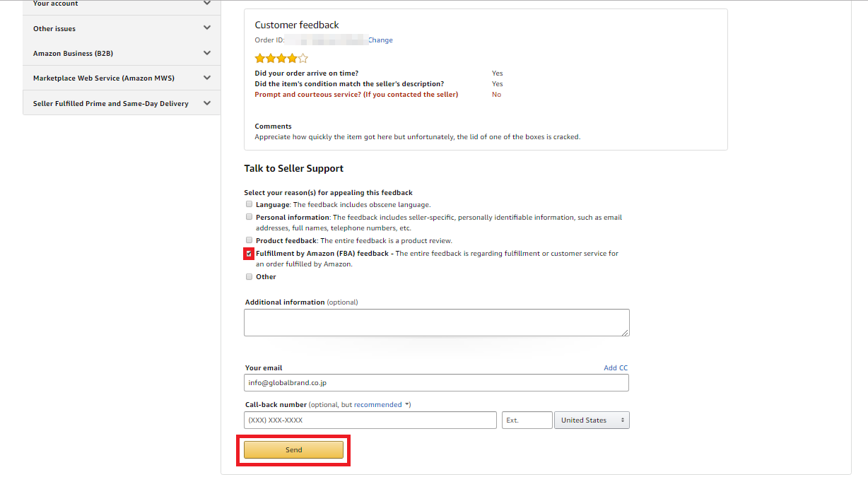Check the Language feedback reason box
The image size is (868, 477).
coord(249,204)
